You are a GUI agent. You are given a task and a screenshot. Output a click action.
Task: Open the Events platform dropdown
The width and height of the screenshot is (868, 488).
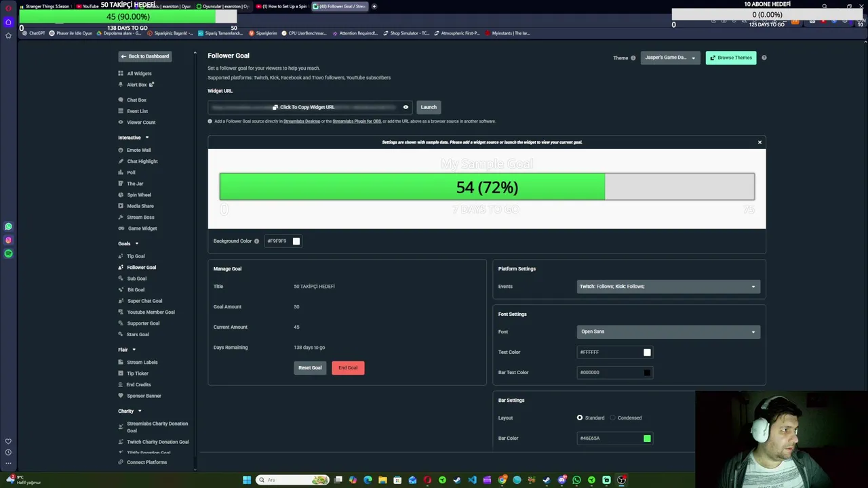[x=668, y=286]
